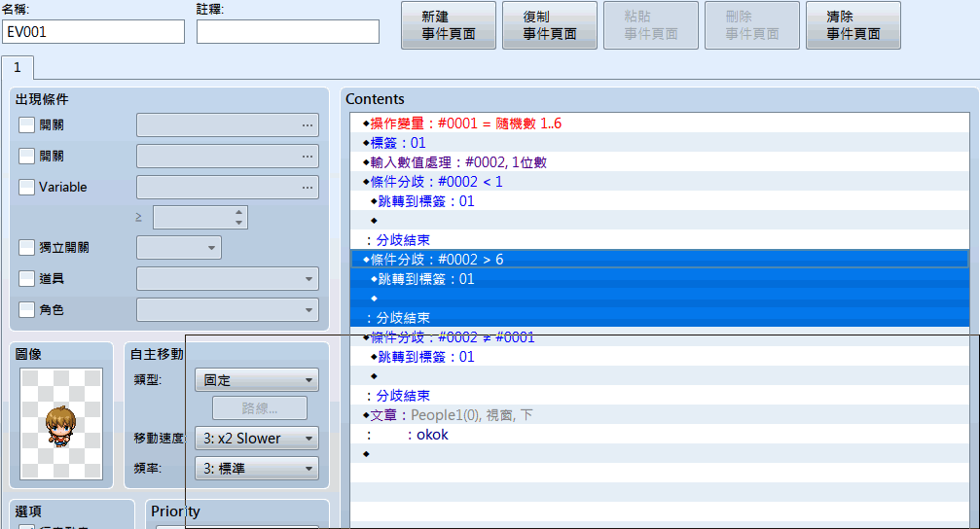Click the 名稱 field containing EV001
This screenshot has height=529, width=980.
93,32
